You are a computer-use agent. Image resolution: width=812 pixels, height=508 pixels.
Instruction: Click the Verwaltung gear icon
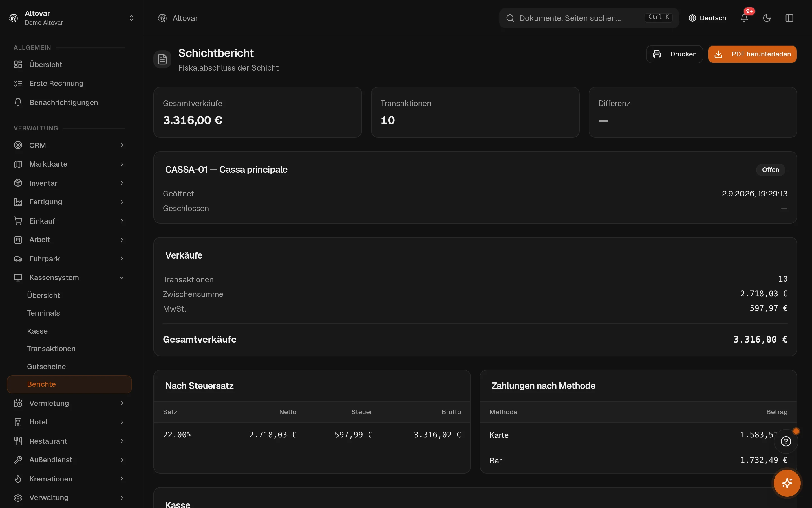coord(18,498)
